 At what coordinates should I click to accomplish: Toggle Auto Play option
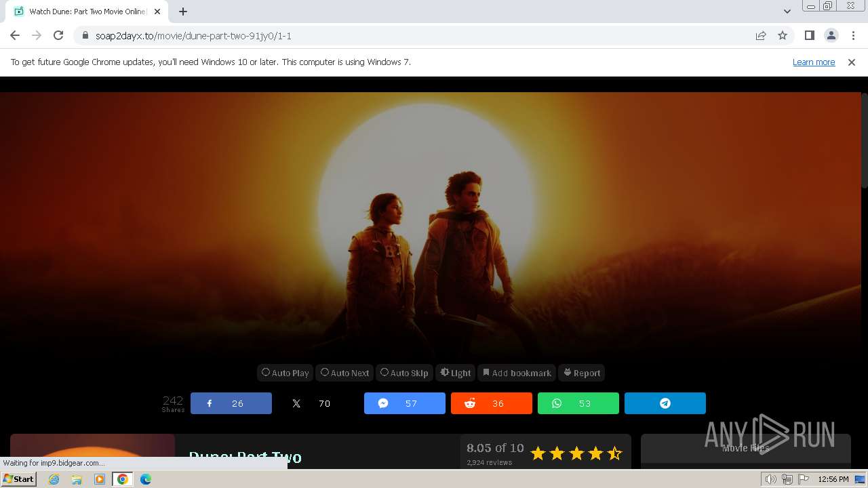285,373
